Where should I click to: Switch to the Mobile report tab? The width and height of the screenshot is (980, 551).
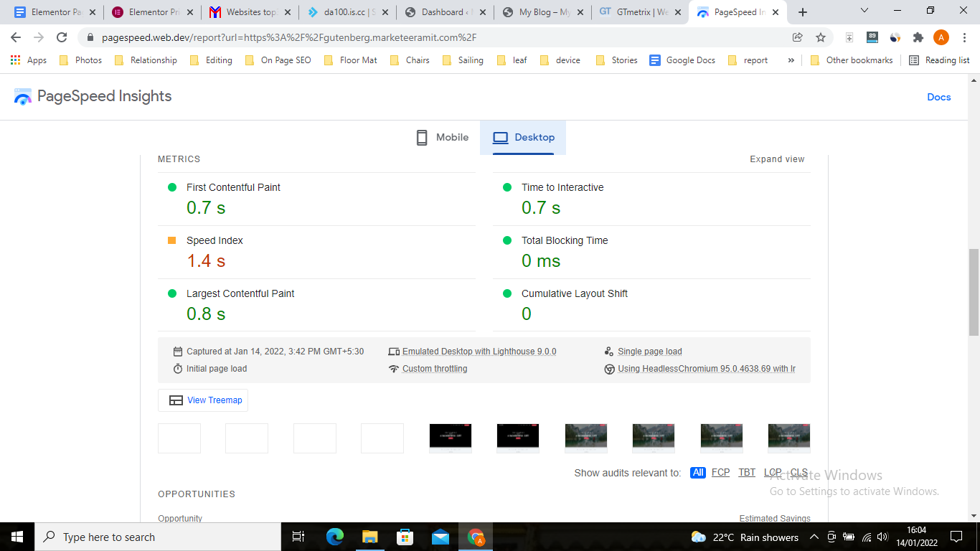click(x=443, y=137)
